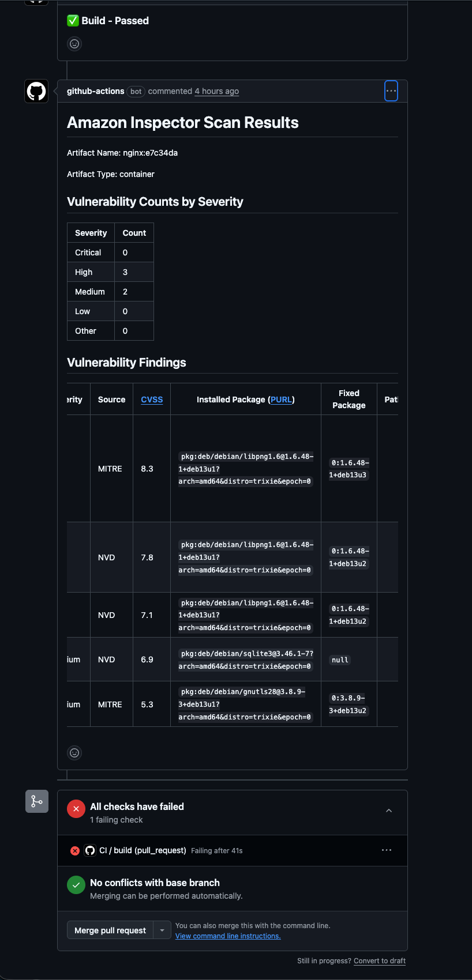
Task: Open the PURL link in table header
Action: click(x=281, y=399)
